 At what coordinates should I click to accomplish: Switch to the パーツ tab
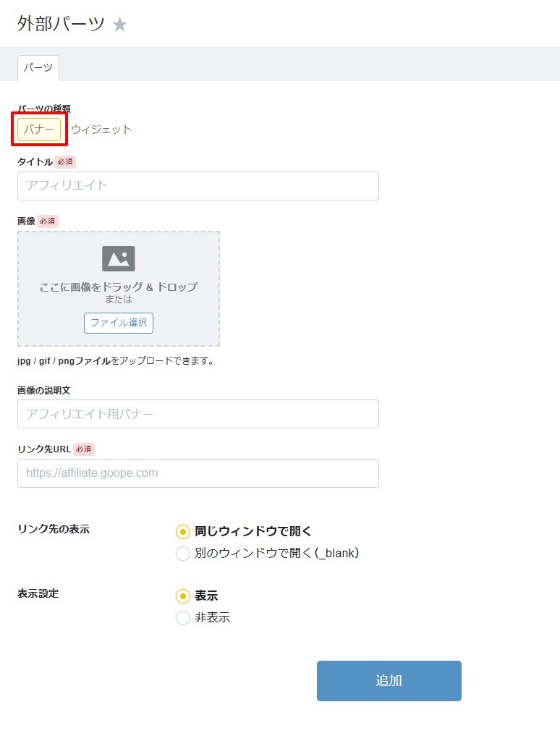click(38, 68)
